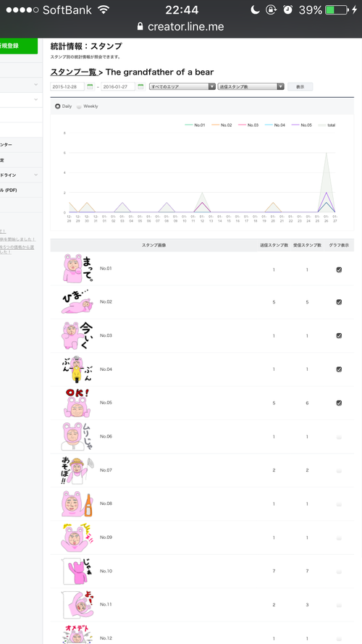This screenshot has height=644, width=362.
Task: Click the No.04 scooter sticker image
Action: click(x=77, y=369)
